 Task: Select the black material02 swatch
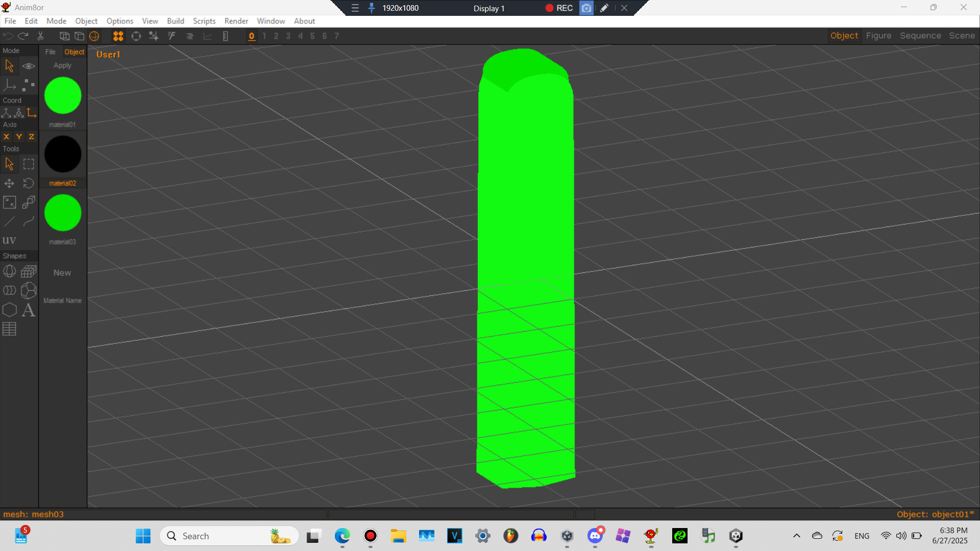coord(62,154)
